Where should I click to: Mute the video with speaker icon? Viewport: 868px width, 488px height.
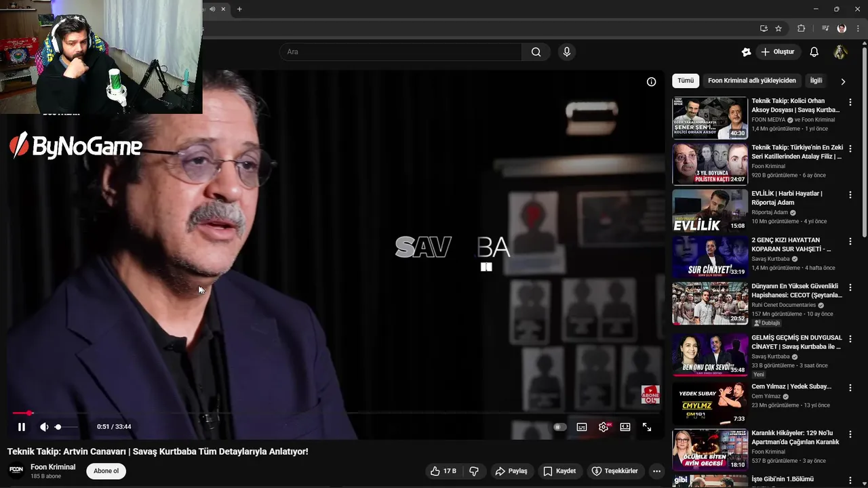click(x=44, y=427)
